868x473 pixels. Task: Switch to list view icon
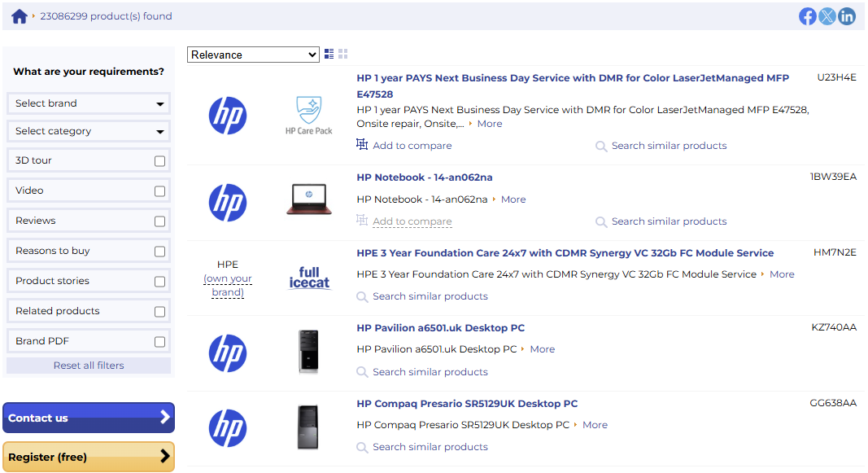pyautogui.click(x=329, y=54)
